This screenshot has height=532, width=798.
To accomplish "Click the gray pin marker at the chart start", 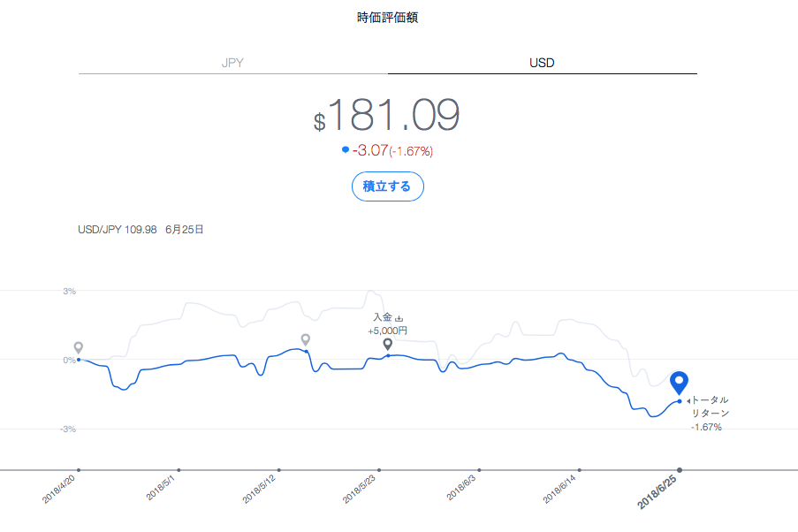I will [x=79, y=347].
